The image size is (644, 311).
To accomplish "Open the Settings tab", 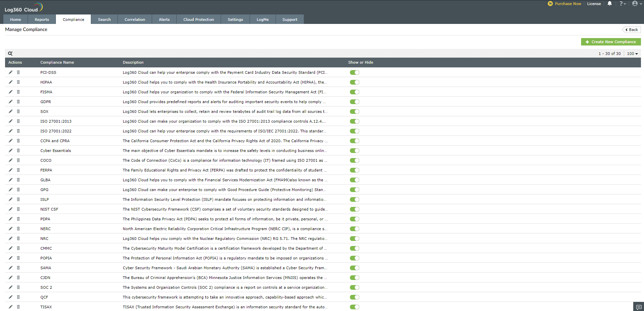I will coord(235,20).
